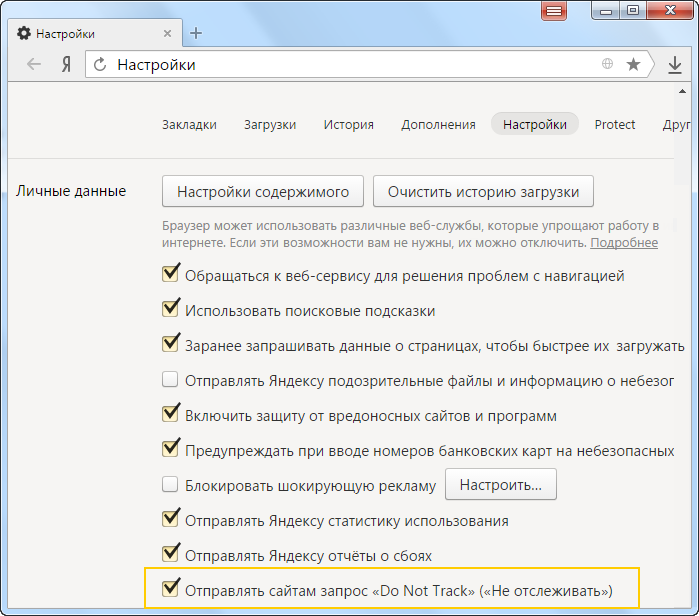Bookmark the page with the star icon
The width and height of the screenshot is (699, 616).
coord(633,65)
